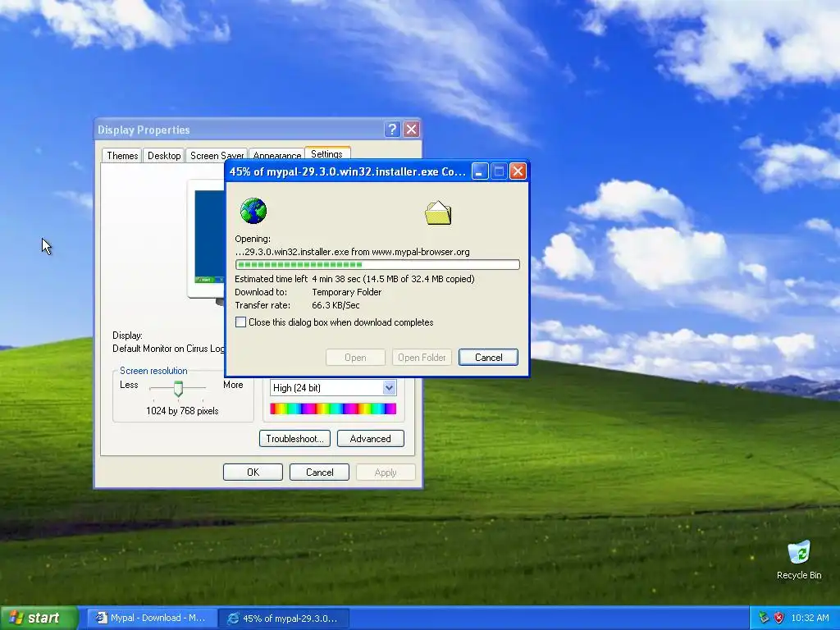The width and height of the screenshot is (840, 630).
Task: Minimize the download progress dialog
Action: 480,171
